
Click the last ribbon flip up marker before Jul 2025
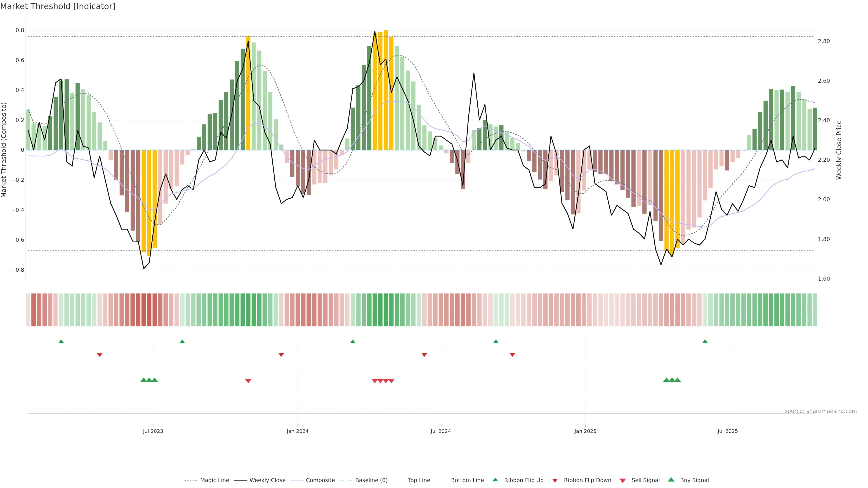pos(705,342)
